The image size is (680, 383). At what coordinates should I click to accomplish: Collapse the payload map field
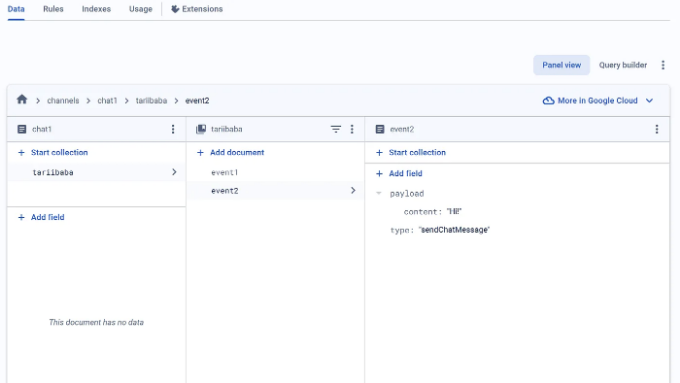coord(379,193)
